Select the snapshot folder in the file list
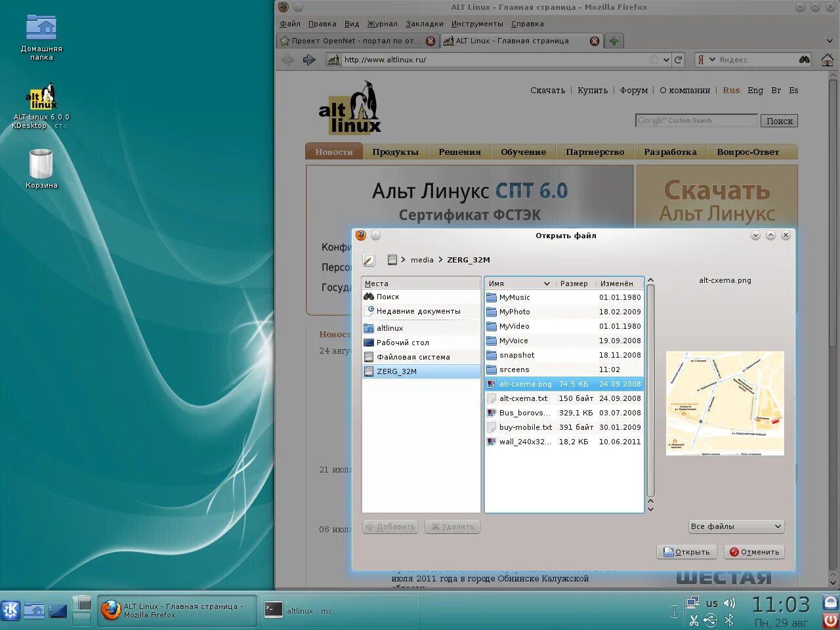Image resolution: width=840 pixels, height=630 pixels. [x=564, y=355]
